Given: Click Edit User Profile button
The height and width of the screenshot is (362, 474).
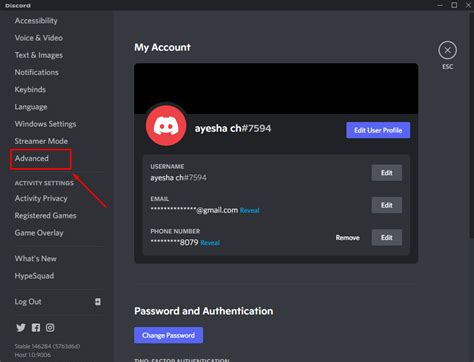Looking at the screenshot, I should 378,130.
